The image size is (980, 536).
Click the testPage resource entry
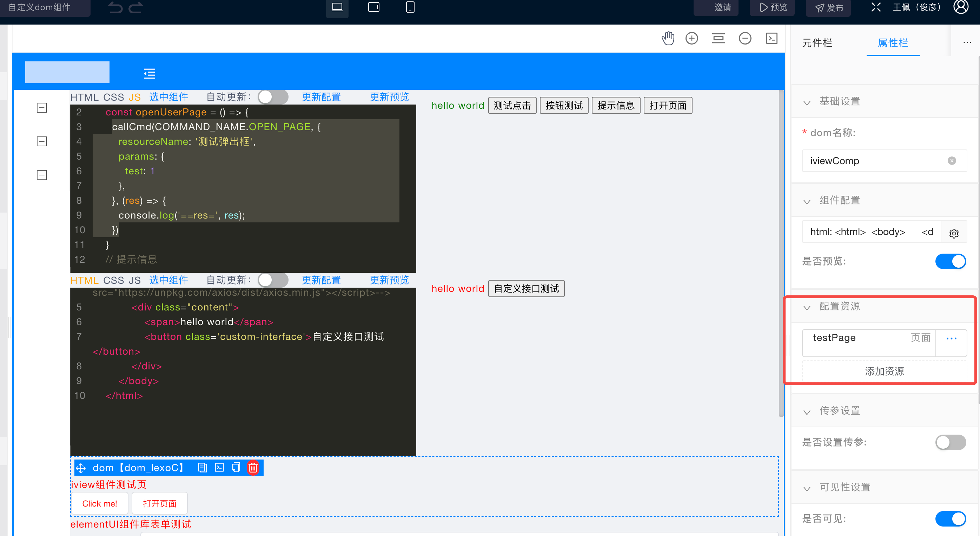[868, 342]
